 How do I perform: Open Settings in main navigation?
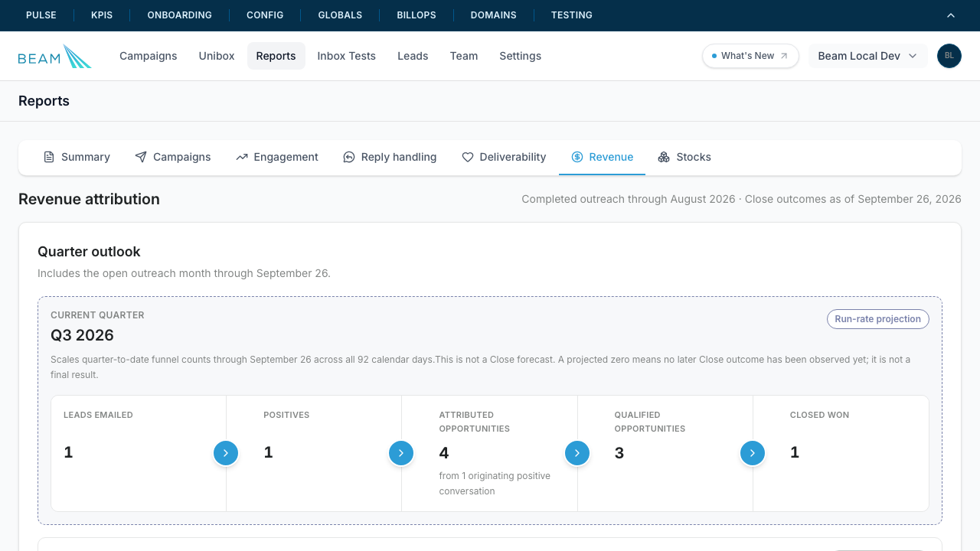521,56
